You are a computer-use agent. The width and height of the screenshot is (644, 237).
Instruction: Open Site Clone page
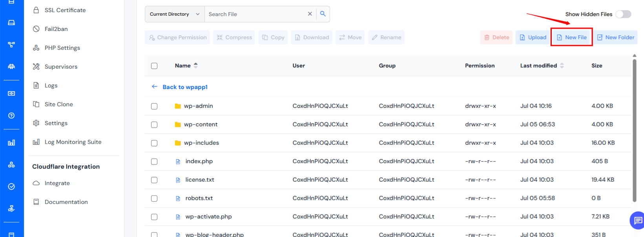point(59,104)
